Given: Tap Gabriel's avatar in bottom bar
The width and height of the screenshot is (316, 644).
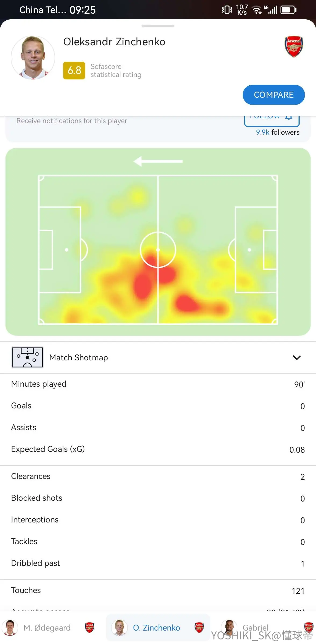Looking at the screenshot, I should point(229,628).
